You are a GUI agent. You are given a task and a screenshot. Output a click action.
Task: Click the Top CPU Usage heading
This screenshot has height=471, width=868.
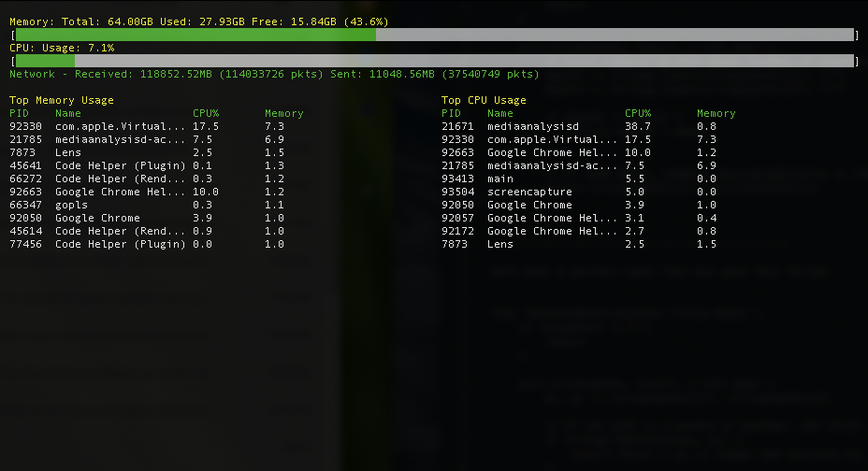coord(484,100)
